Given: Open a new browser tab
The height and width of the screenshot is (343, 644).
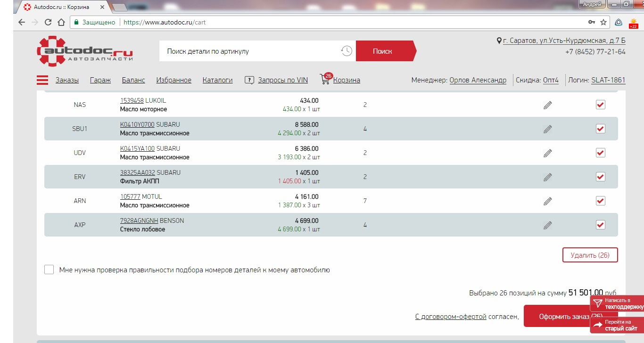Looking at the screenshot, I should (120, 7).
